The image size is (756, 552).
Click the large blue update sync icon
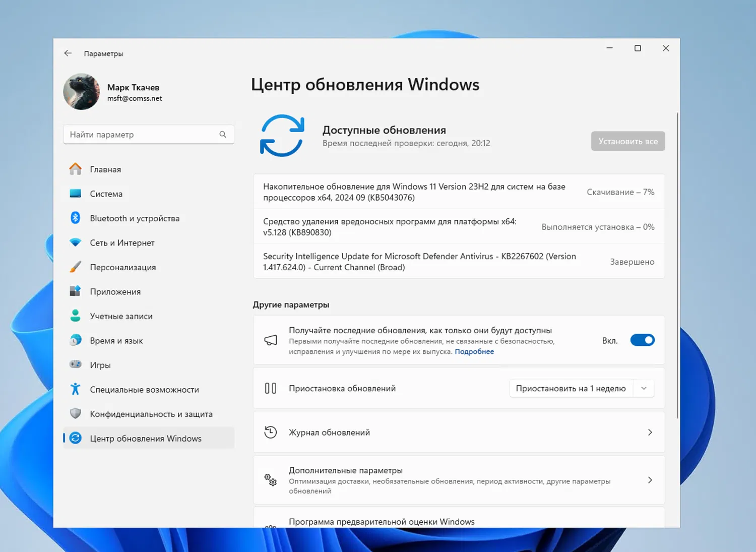click(x=282, y=136)
